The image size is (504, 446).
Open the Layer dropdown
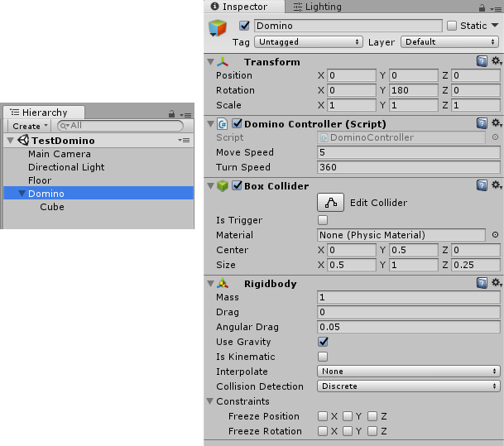(449, 41)
